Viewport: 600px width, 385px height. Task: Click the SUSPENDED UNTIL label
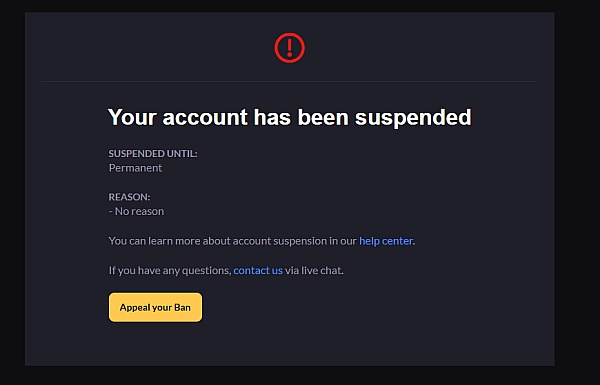pyautogui.click(x=153, y=153)
